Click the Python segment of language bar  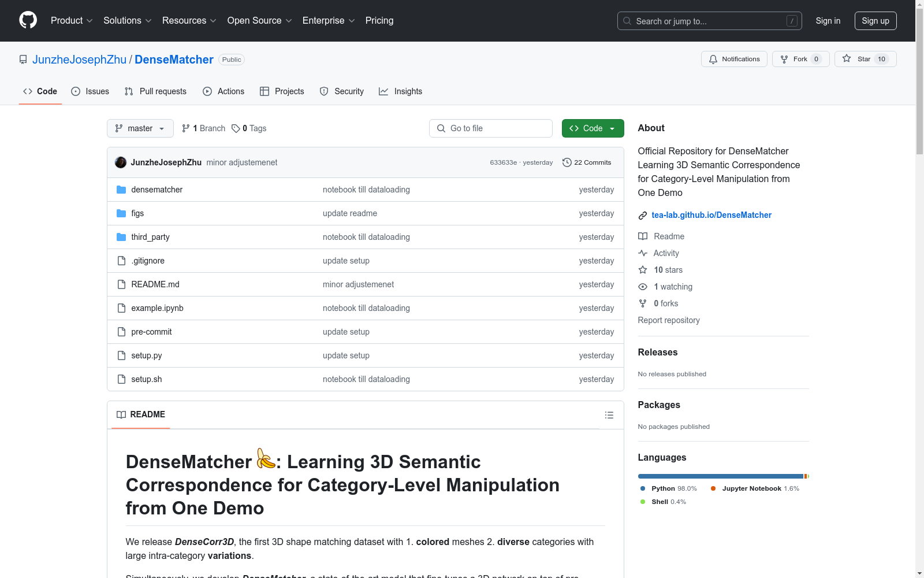click(721, 476)
